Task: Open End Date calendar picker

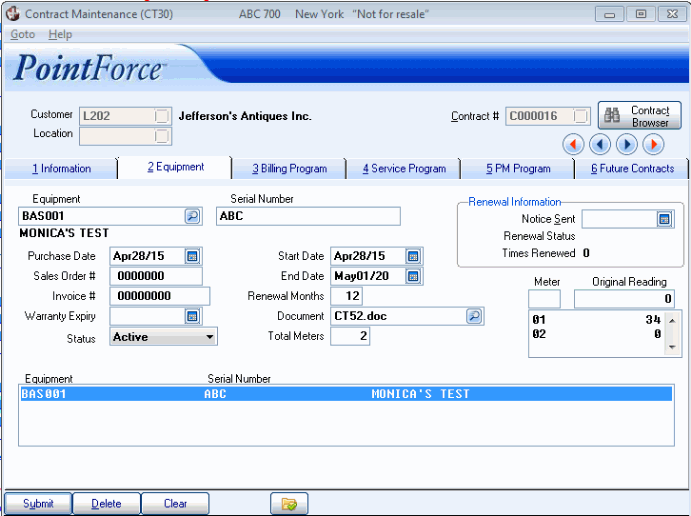Action: click(413, 276)
